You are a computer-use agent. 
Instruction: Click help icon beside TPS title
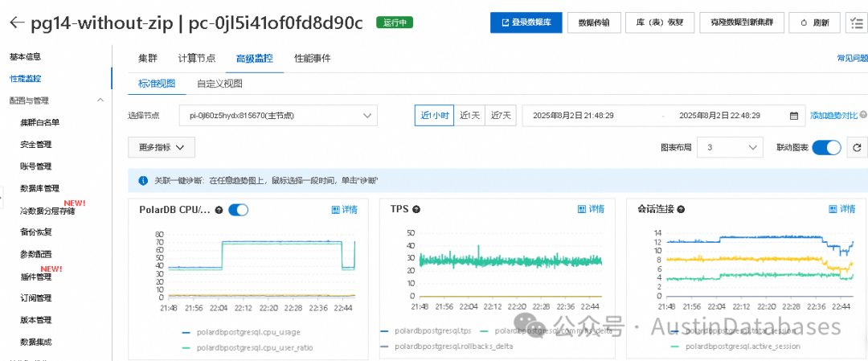point(416,209)
